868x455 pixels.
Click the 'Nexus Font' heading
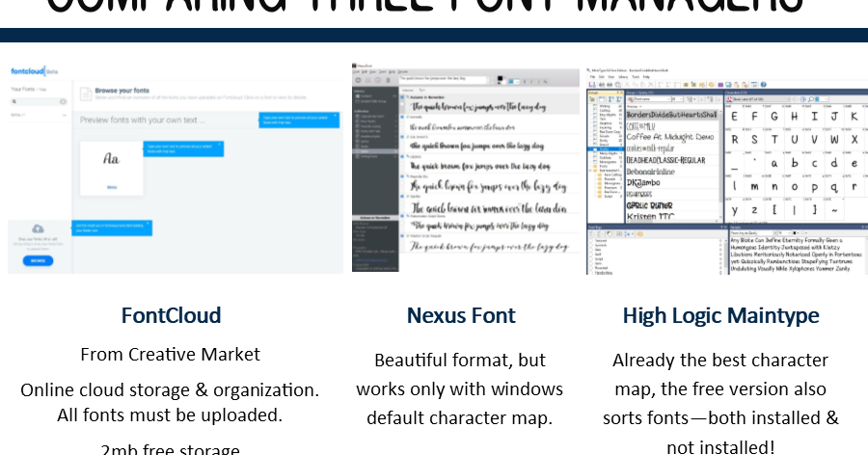pyautogui.click(x=461, y=315)
